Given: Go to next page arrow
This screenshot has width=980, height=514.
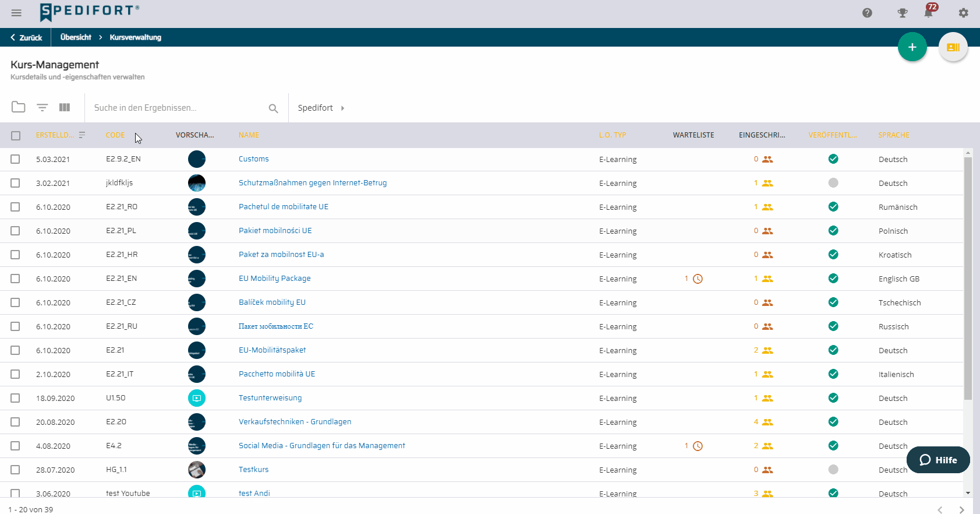Looking at the screenshot, I should pyautogui.click(x=961, y=510).
